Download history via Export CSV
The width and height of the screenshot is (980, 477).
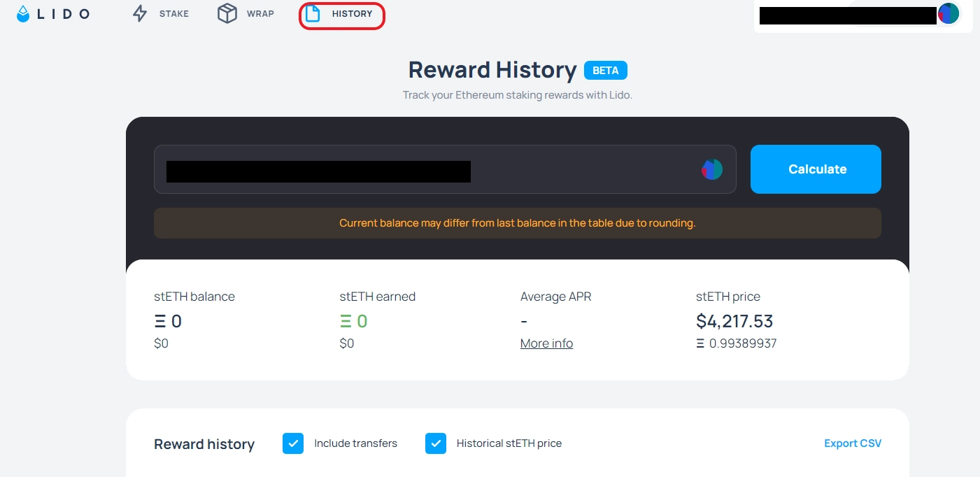tap(853, 443)
